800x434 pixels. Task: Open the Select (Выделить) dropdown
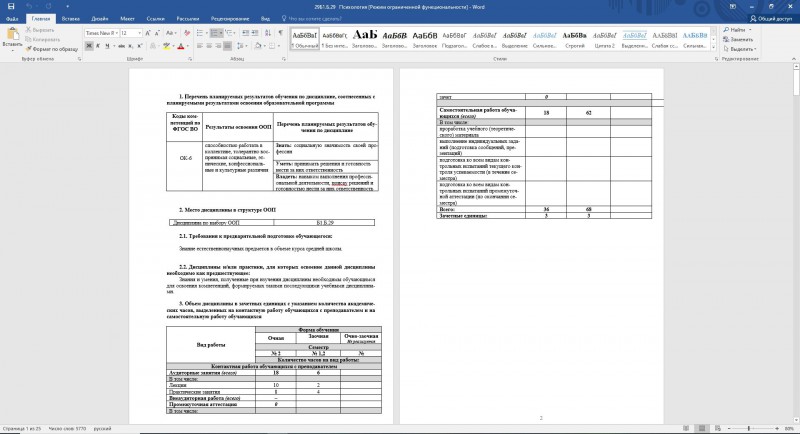coord(755,49)
